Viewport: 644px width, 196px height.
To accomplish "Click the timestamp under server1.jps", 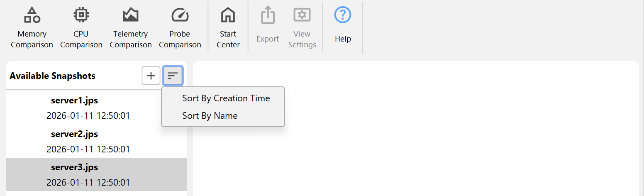I will coord(88,116).
